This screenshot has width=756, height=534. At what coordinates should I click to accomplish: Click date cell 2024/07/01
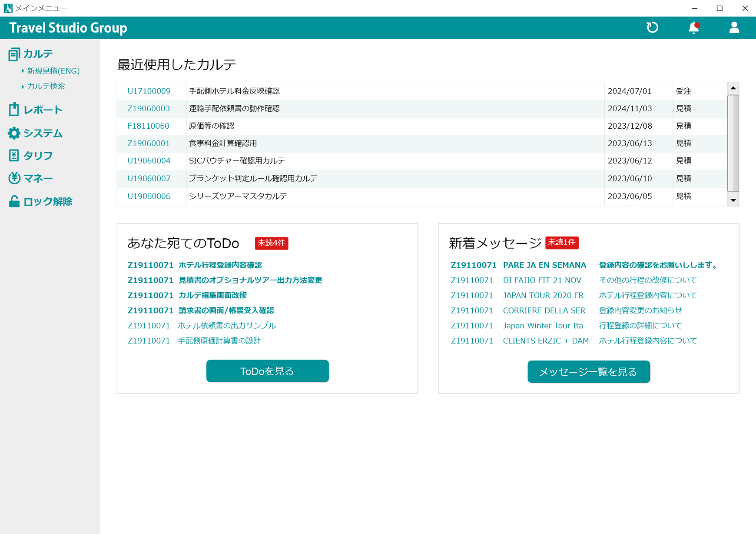(630, 91)
